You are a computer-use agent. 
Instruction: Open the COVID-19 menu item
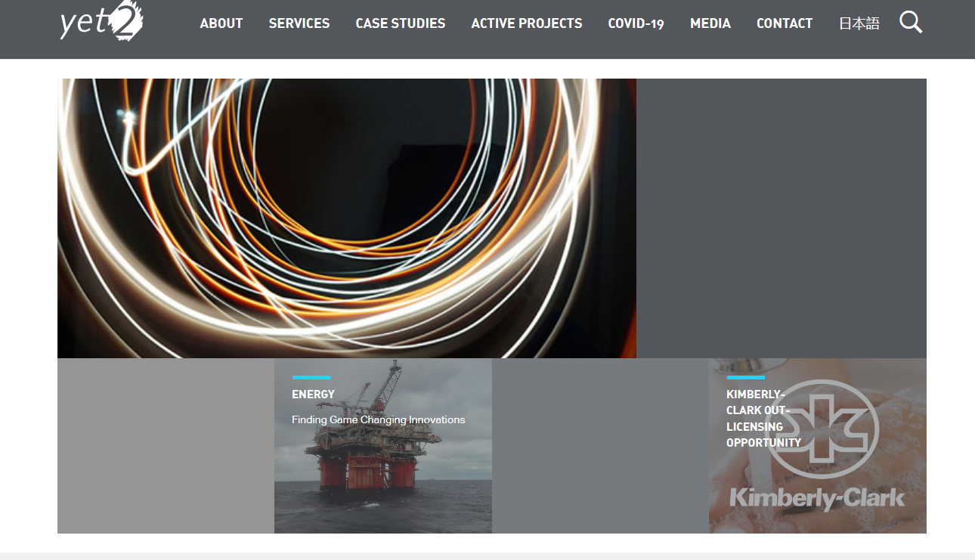coord(636,23)
